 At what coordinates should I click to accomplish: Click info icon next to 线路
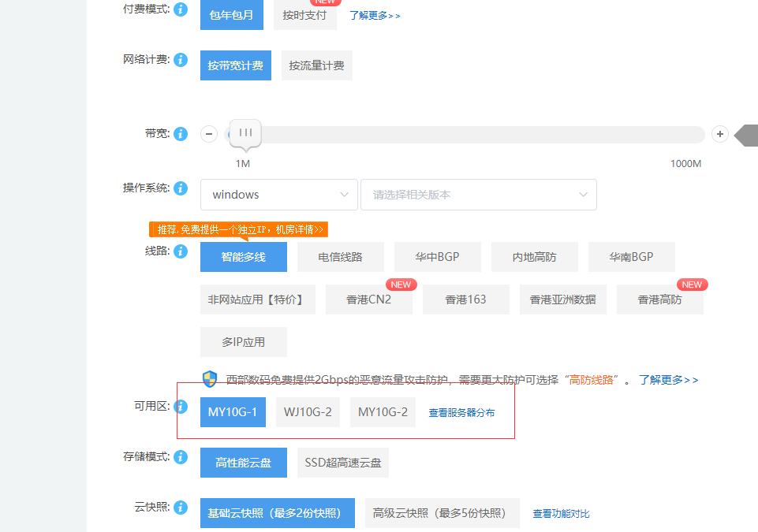181,251
